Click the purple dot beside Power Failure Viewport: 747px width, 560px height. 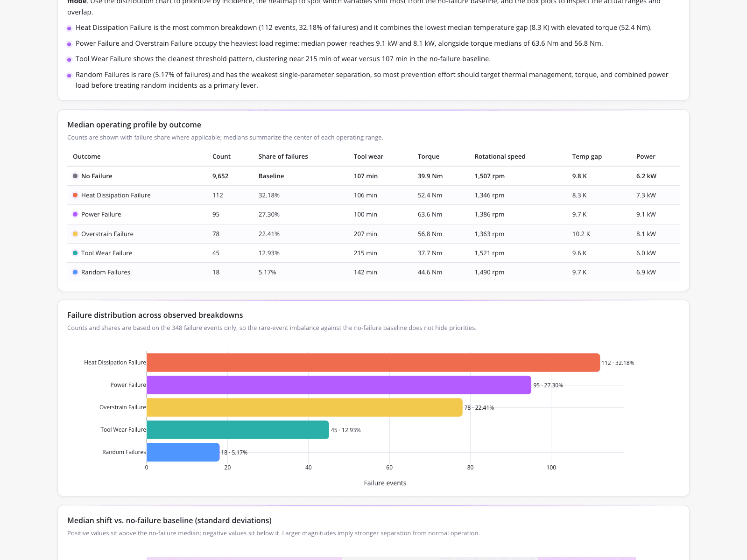(x=75, y=214)
